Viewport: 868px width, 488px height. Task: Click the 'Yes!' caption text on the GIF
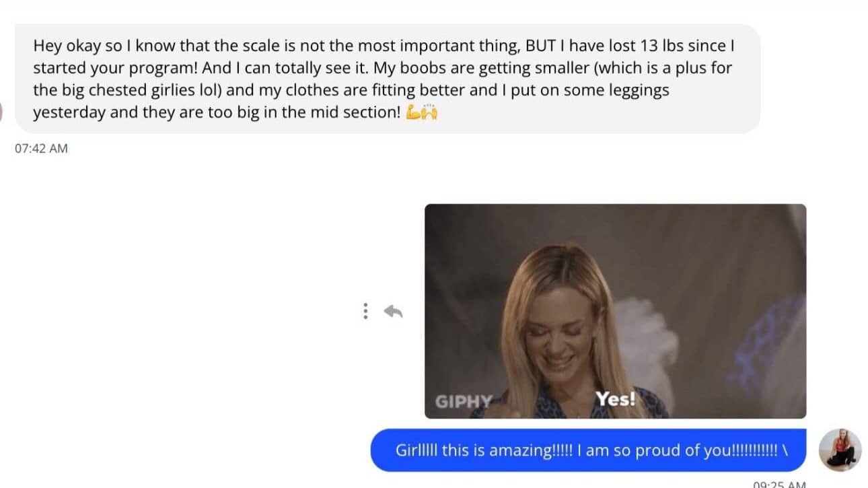tap(615, 398)
